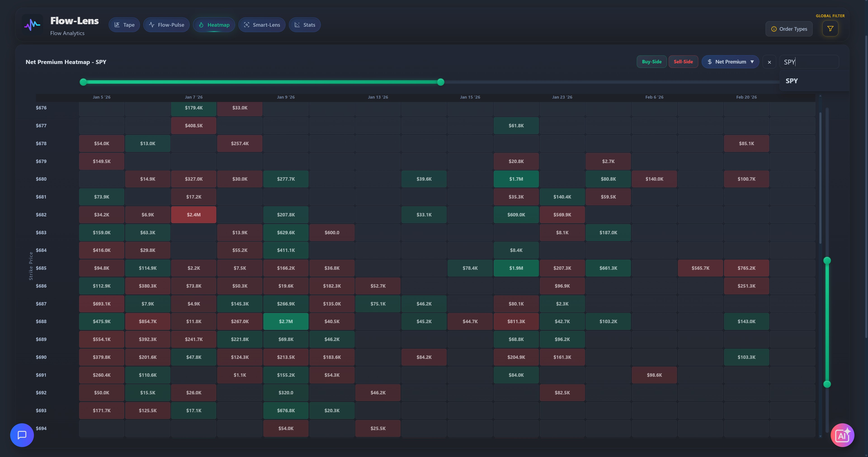Image resolution: width=868 pixels, height=457 pixels.
Task: Click the left handle of the date slider
Action: 83,82
